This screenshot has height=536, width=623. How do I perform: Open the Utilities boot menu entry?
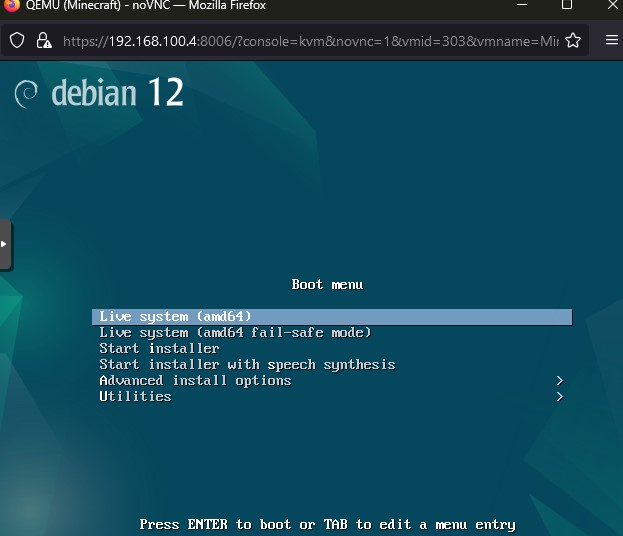coord(332,397)
